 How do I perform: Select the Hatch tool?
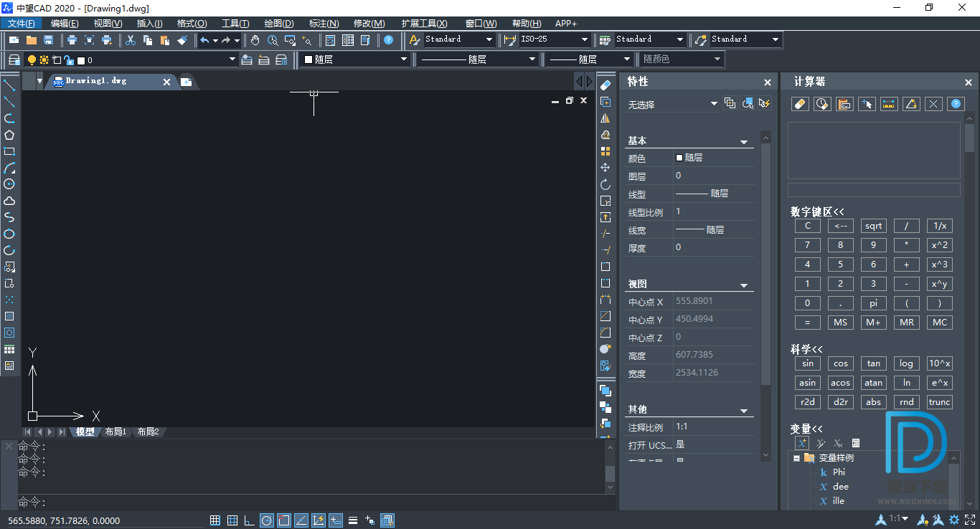click(x=9, y=316)
